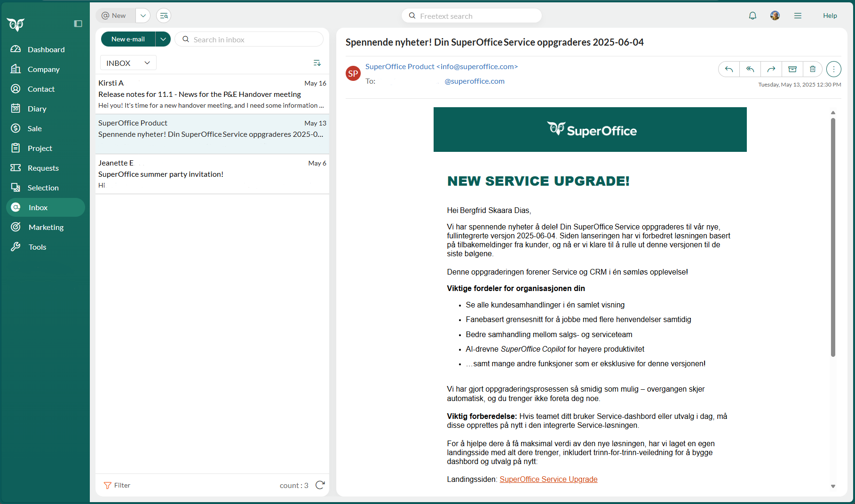Open the Help link
Image resolution: width=855 pixels, height=504 pixels.
coord(830,16)
